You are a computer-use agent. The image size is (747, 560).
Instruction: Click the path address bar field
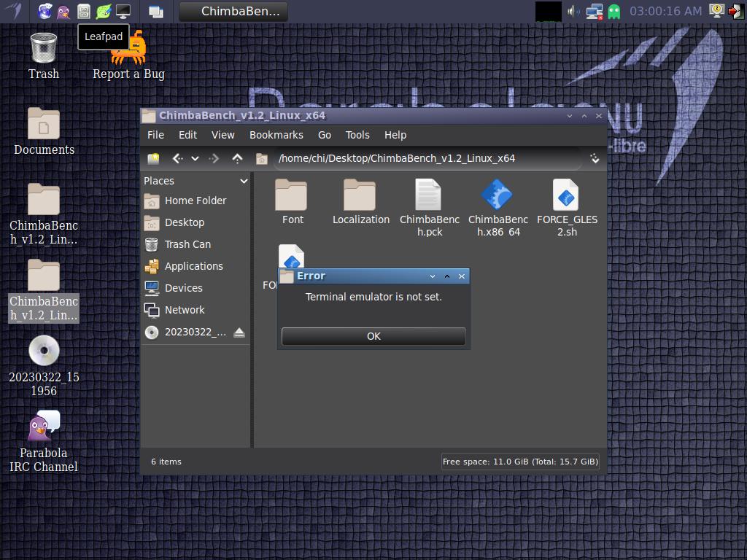point(427,158)
